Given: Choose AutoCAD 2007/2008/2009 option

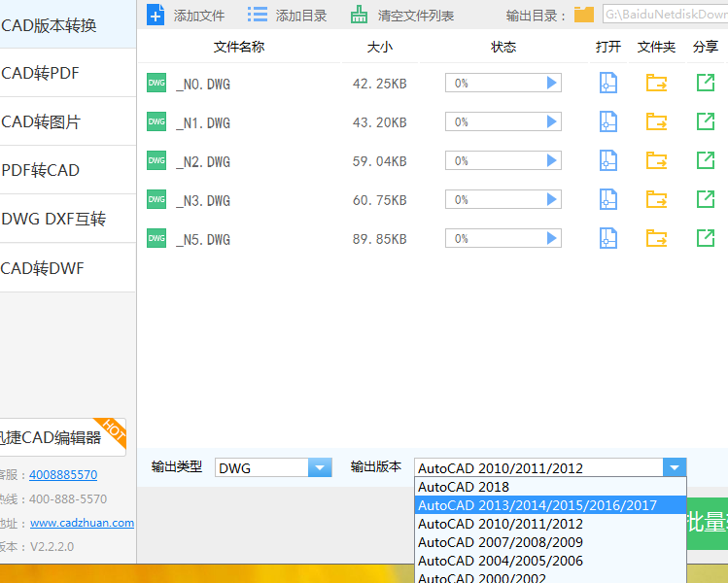Looking at the screenshot, I should [x=550, y=542].
